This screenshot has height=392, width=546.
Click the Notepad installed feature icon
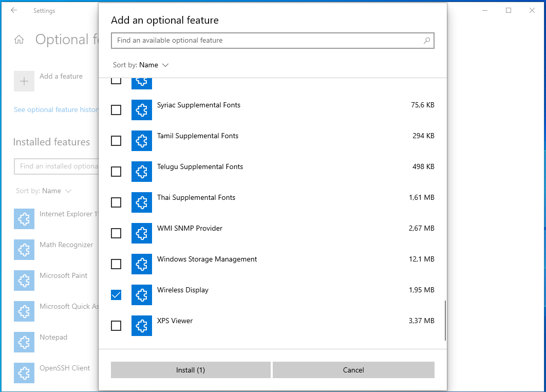(24, 342)
